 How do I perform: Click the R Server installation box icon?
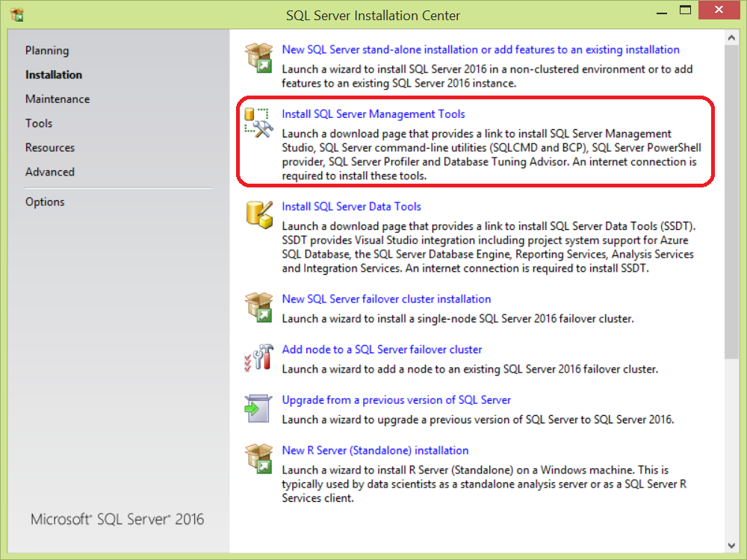[x=258, y=458]
